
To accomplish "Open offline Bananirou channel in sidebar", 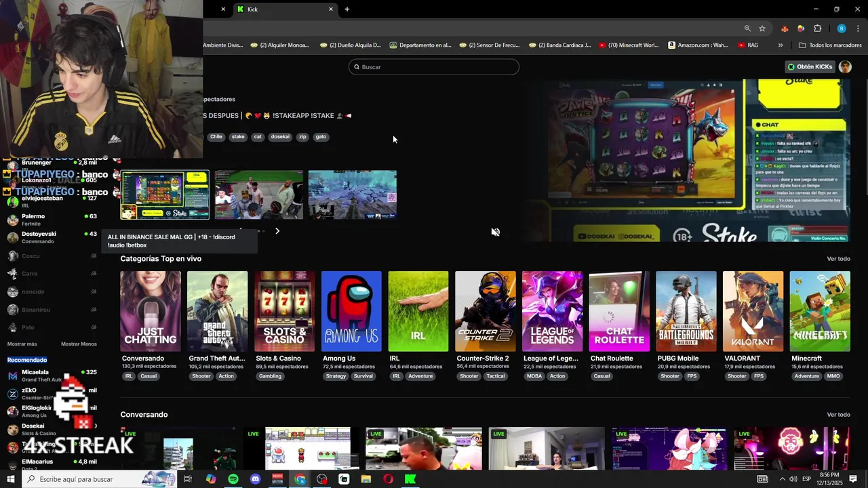I will pyautogui.click(x=52, y=310).
